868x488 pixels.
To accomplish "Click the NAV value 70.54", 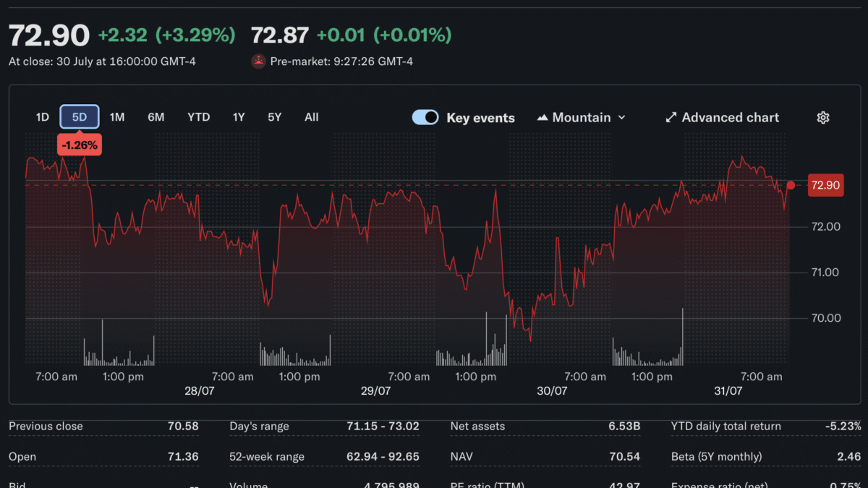I will coord(625,457).
